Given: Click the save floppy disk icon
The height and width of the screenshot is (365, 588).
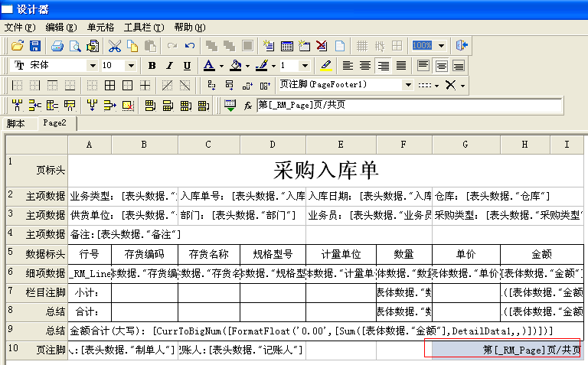Looking at the screenshot, I should point(35,46).
